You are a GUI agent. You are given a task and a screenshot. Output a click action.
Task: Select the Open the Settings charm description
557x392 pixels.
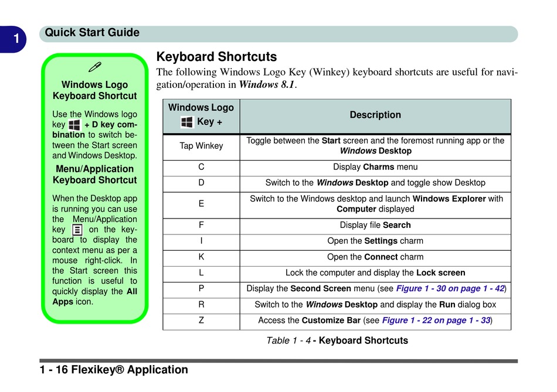(375, 241)
